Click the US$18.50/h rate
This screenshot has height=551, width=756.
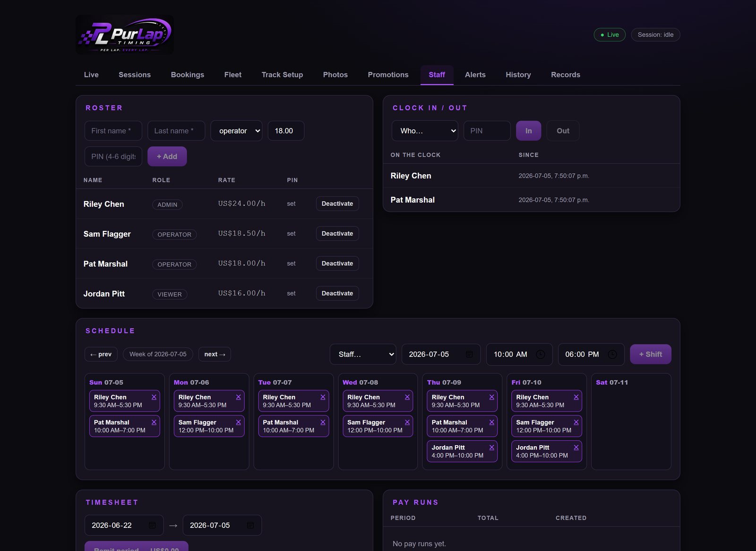tap(242, 233)
